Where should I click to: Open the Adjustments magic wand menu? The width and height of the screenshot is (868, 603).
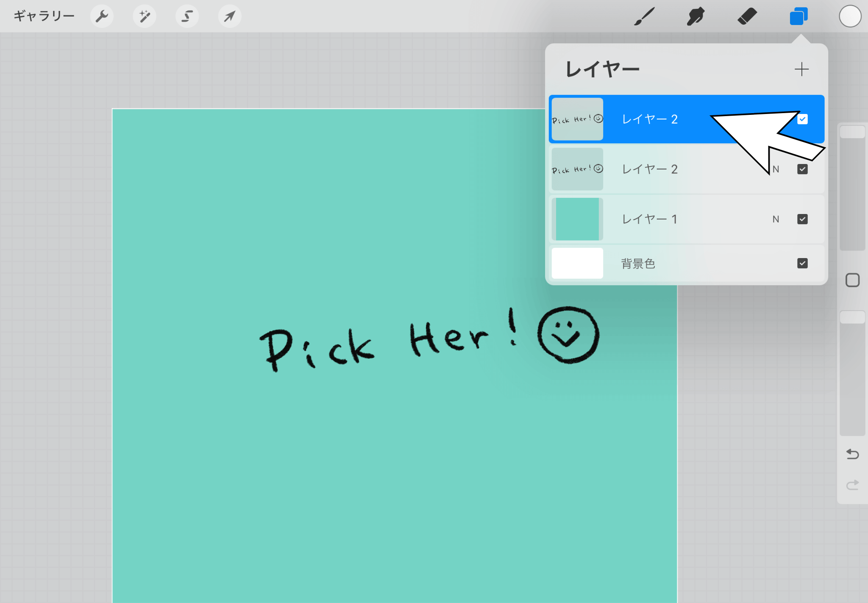pyautogui.click(x=145, y=17)
